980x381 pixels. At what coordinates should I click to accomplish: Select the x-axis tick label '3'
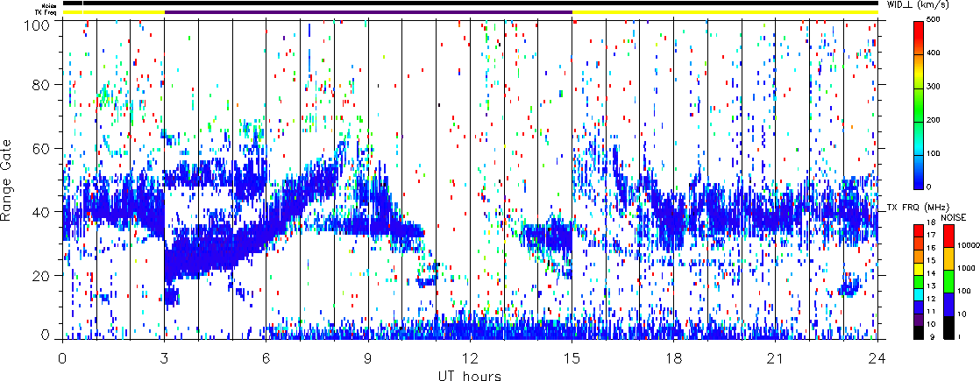165,359
